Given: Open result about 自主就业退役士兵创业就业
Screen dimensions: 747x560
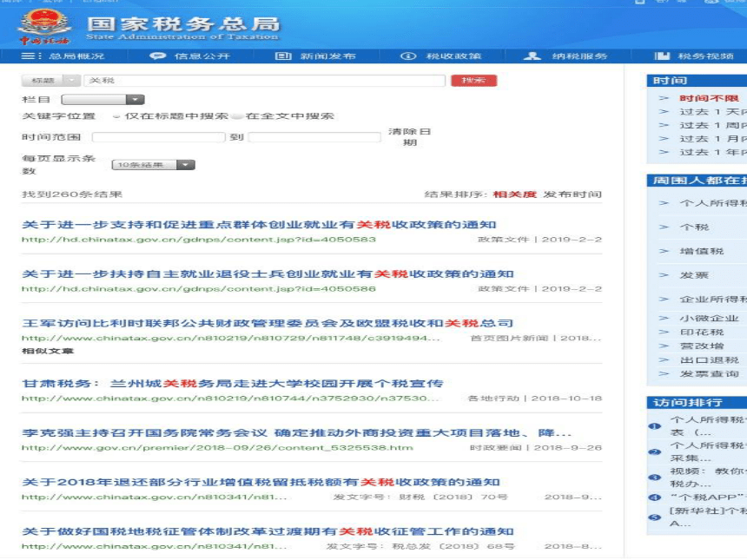Looking at the screenshot, I should [x=268, y=274].
